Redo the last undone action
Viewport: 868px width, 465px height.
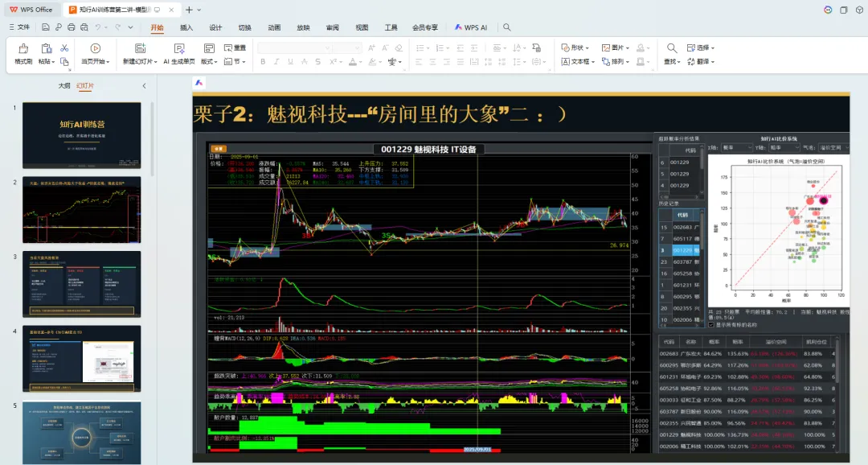pos(117,27)
